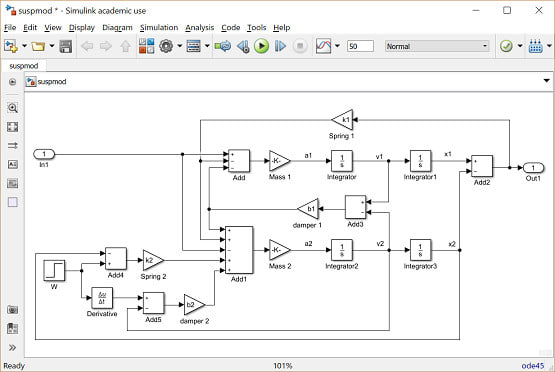Open the Simulation Data Inspector icon
Image resolution: width=555 pixels, height=372 pixels.
(x=323, y=46)
